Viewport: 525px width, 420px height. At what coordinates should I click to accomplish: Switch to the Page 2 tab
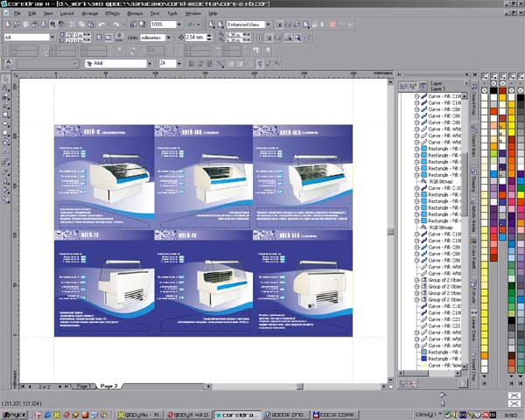coord(109,386)
